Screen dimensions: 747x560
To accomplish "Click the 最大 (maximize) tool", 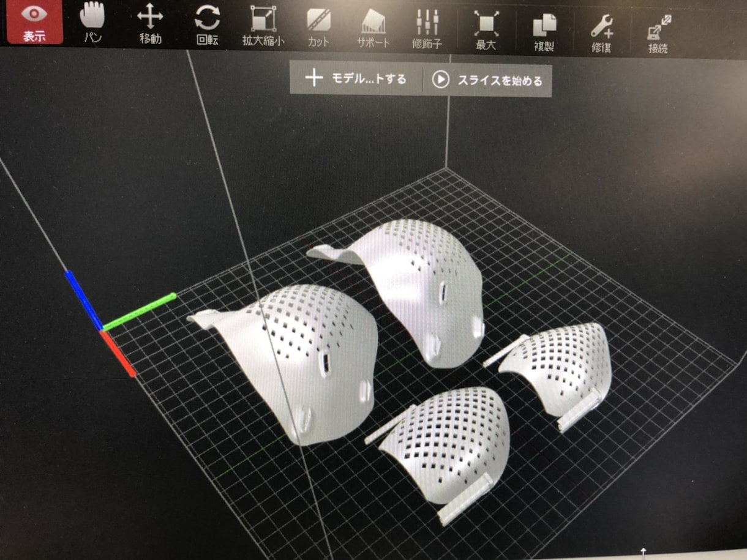I will point(486,29).
